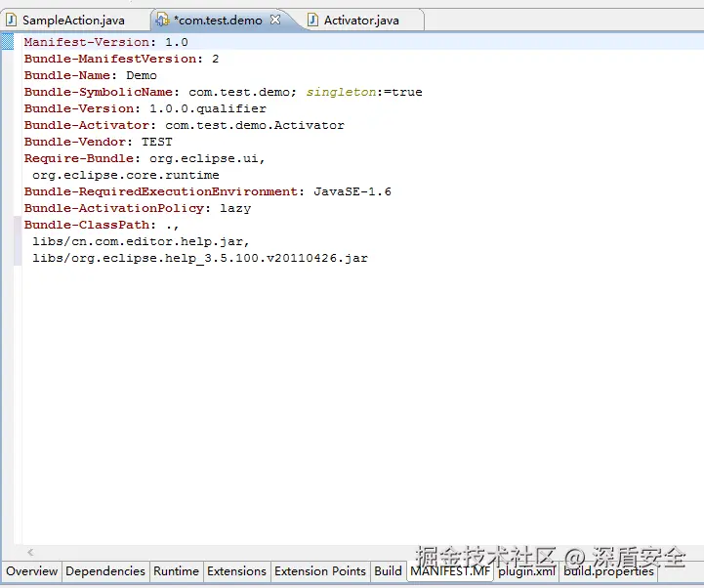This screenshot has height=588, width=704.
Task: Click the org.eclipse.ui, bundle entry
Action: [x=207, y=158]
